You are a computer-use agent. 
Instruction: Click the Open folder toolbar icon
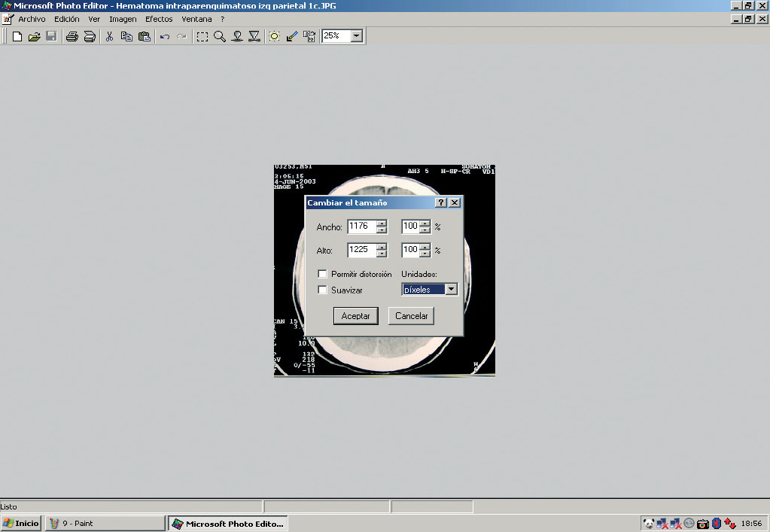tap(34, 36)
